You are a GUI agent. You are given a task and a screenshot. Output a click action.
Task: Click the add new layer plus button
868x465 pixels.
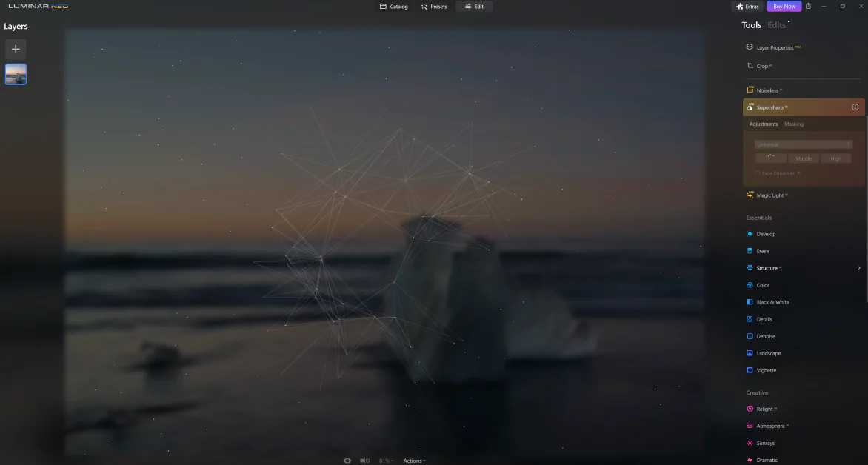pos(16,50)
